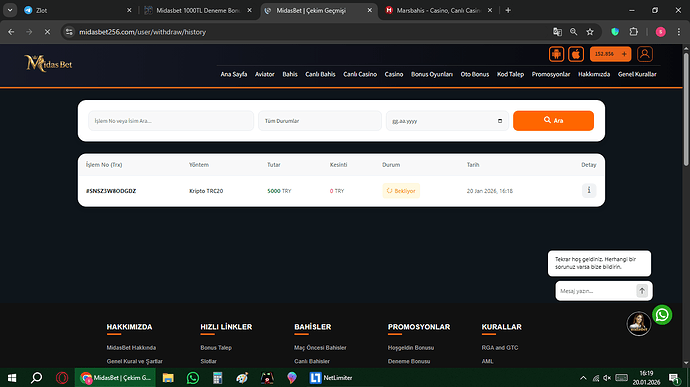Open Deneme Bonusu footer link
The image size is (690, 387).
pos(409,361)
